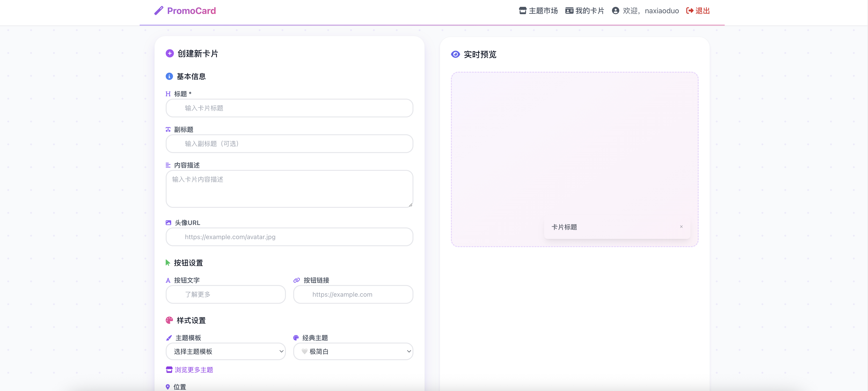The image size is (868, 391).
Task: Click the blue info icon beside 基本信息
Action: coord(169,77)
